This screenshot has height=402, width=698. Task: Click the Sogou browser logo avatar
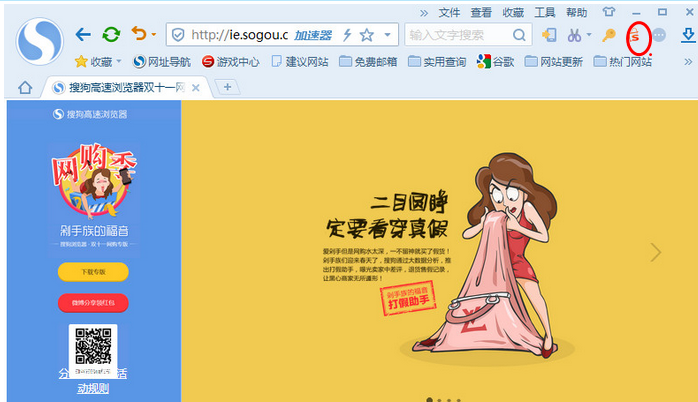click(40, 41)
